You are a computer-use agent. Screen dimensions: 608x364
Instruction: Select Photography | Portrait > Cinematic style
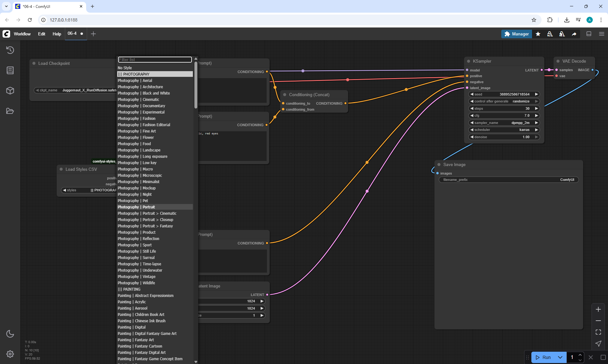147,213
